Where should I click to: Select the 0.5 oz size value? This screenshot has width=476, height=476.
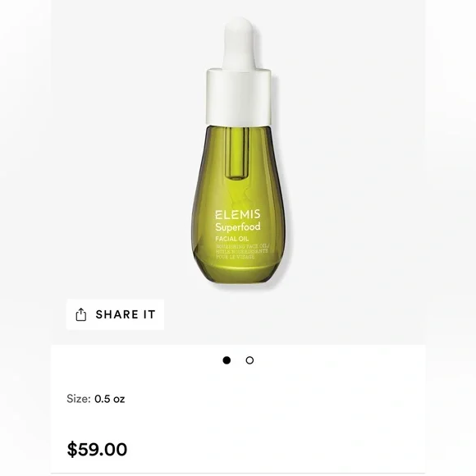pyautogui.click(x=110, y=399)
